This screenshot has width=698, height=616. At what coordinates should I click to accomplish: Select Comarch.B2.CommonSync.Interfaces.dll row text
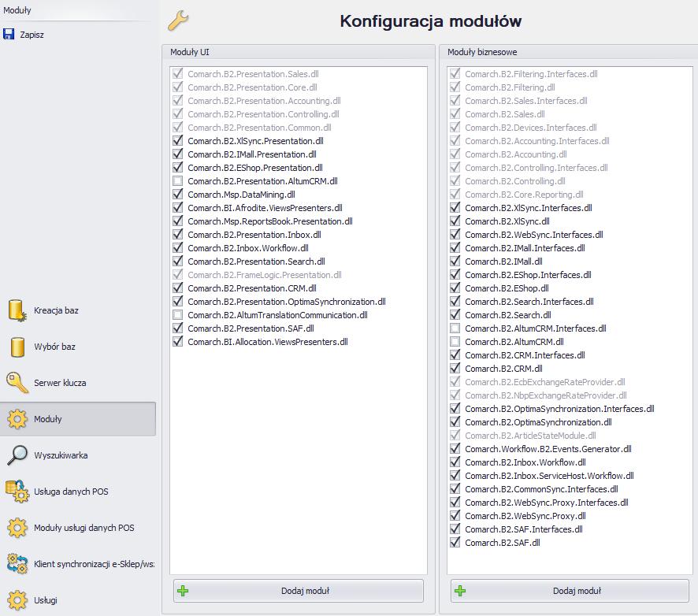pos(541,488)
